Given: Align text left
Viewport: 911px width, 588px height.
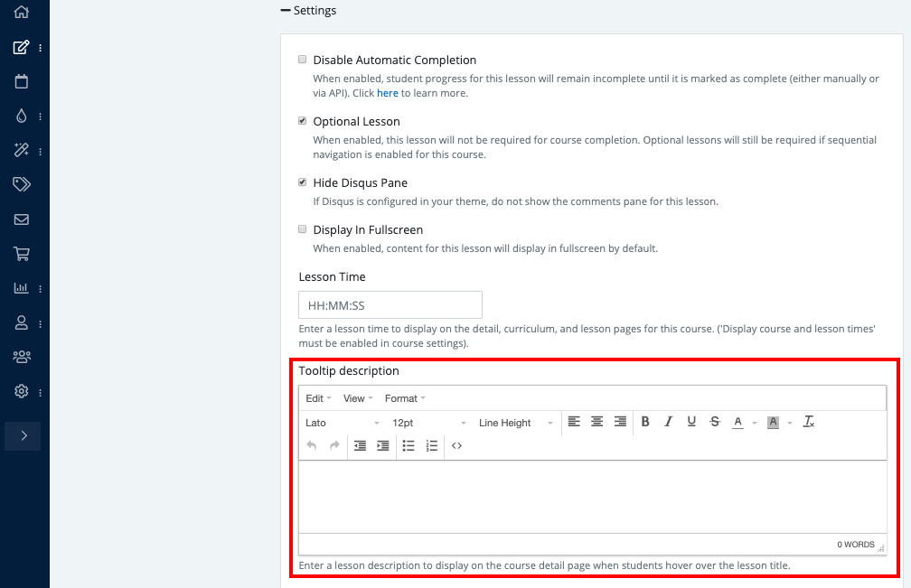Looking at the screenshot, I should [x=574, y=422].
